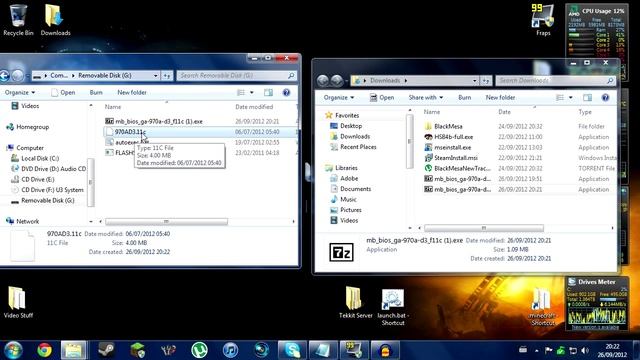Open Google Chrome from the taskbar

(44, 350)
